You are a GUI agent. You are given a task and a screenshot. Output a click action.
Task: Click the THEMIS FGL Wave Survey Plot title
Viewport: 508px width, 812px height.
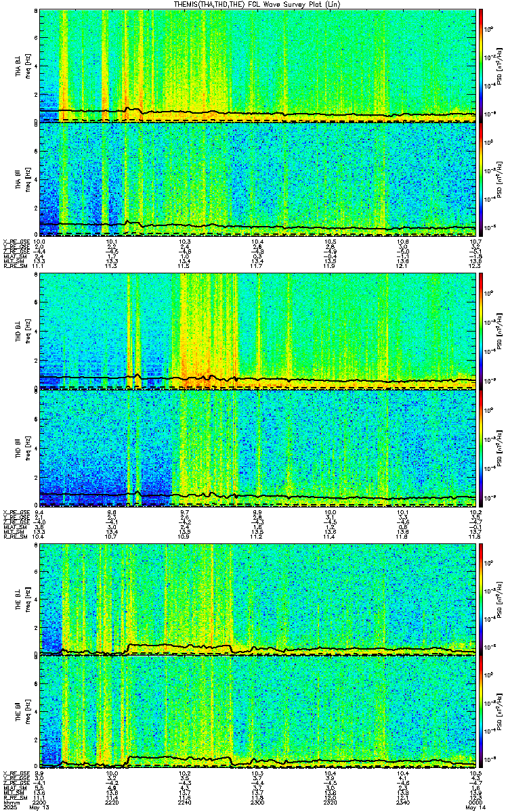pos(257,4)
